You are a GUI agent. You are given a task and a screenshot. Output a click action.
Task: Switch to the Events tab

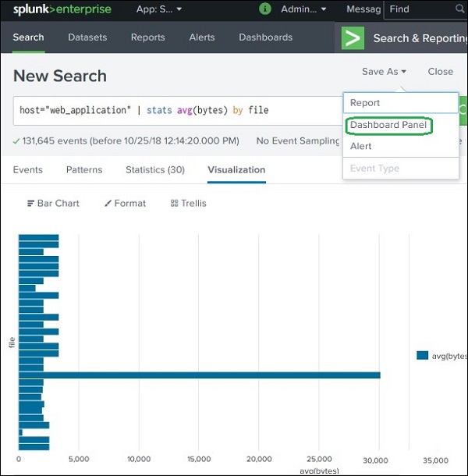[x=28, y=169]
